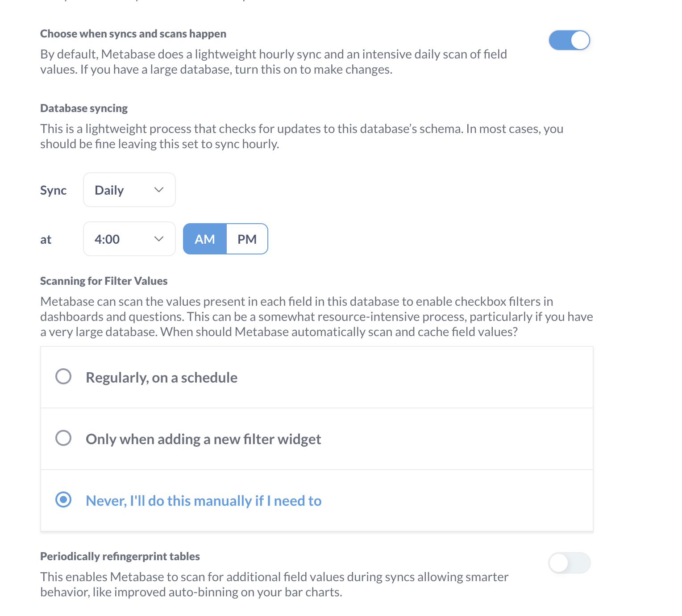The width and height of the screenshot is (682, 616).
Task: Click the Scanning for Filter Values heading
Action: pos(104,281)
